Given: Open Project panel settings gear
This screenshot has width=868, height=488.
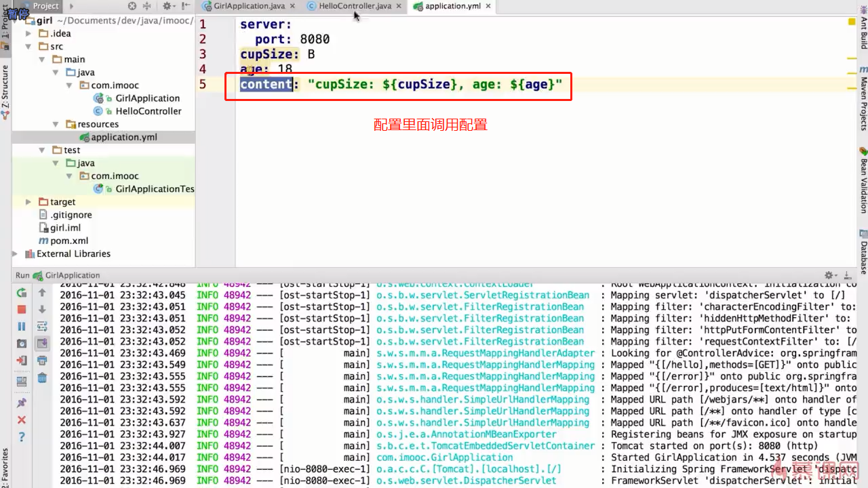Looking at the screenshot, I should (168, 6).
